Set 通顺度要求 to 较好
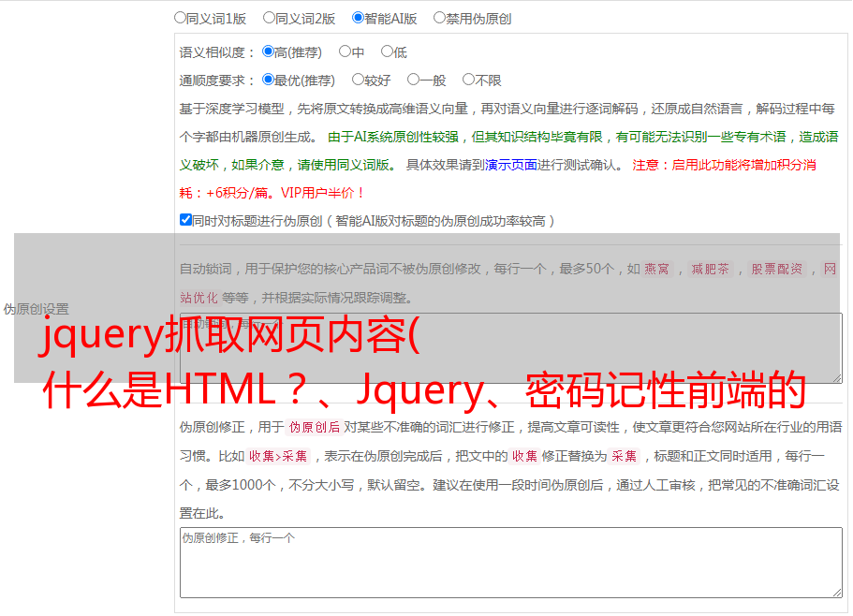The height and width of the screenshot is (616, 853). pos(358,80)
